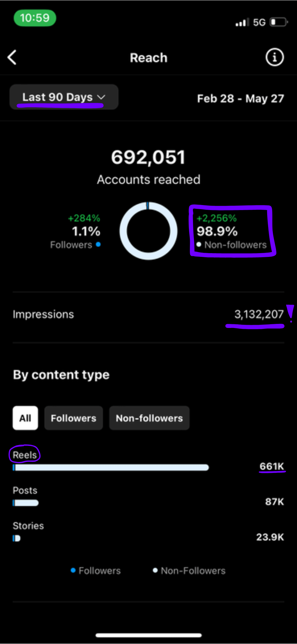Click the chevron next to Last 90 Days
The height and width of the screenshot is (644, 297).
tap(101, 97)
